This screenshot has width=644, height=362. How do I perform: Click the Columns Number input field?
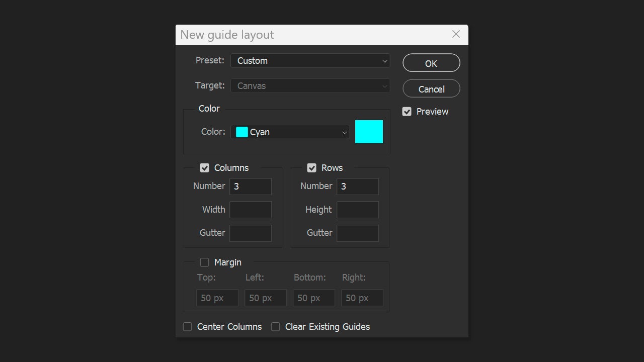(251, 187)
